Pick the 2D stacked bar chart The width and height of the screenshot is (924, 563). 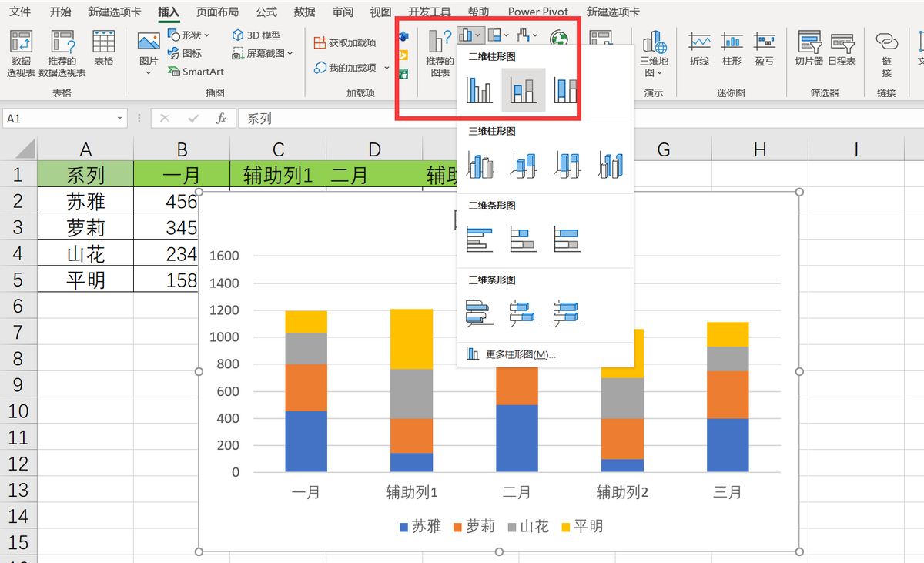(x=524, y=239)
